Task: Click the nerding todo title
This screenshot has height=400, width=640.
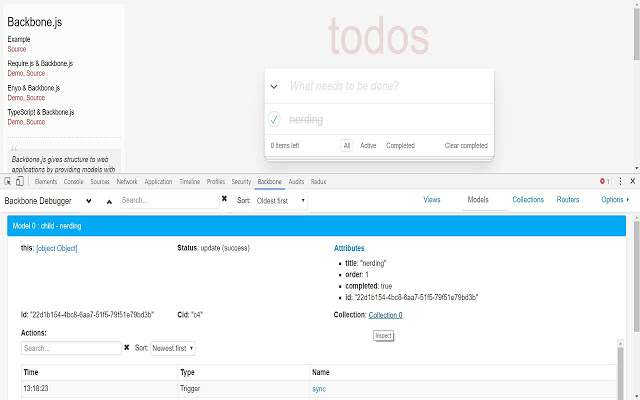Action: [306, 120]
